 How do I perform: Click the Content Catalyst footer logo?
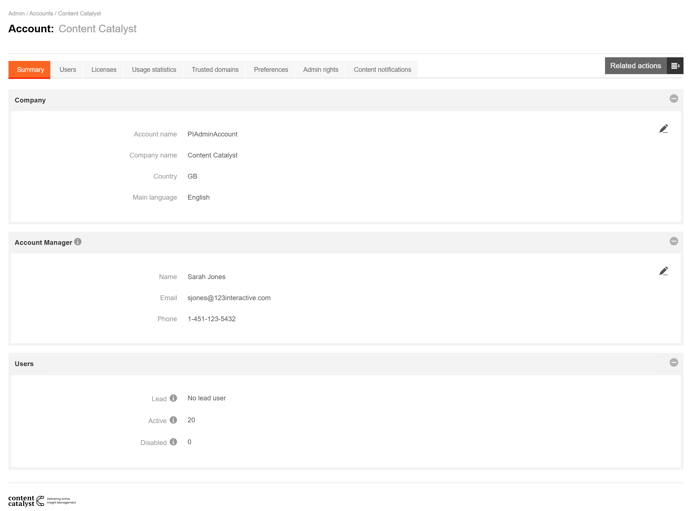(x=42, y=501)
